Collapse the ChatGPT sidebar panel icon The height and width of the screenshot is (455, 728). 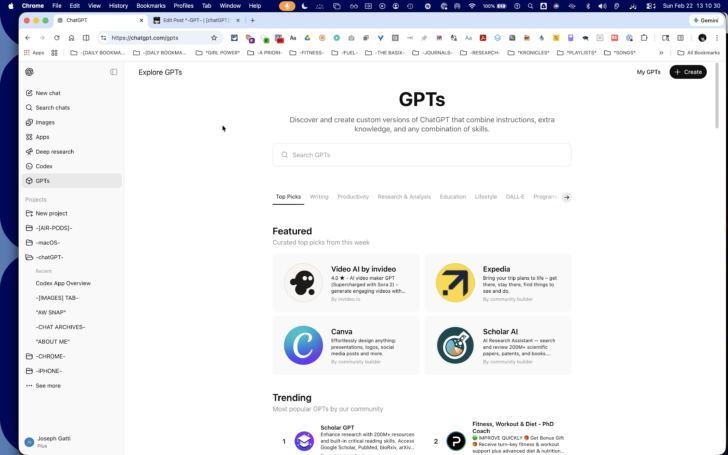[x=114, y=72]
